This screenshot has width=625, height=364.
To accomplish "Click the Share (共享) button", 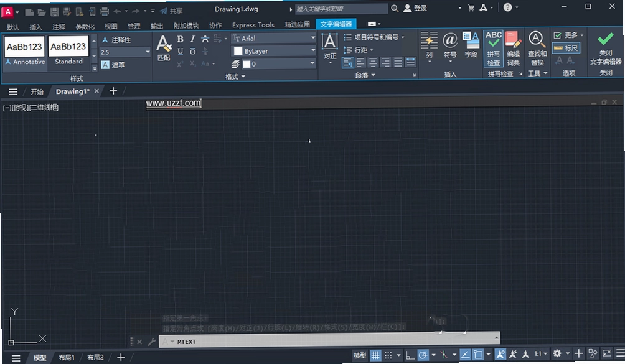I will click(x=171, y=11).
